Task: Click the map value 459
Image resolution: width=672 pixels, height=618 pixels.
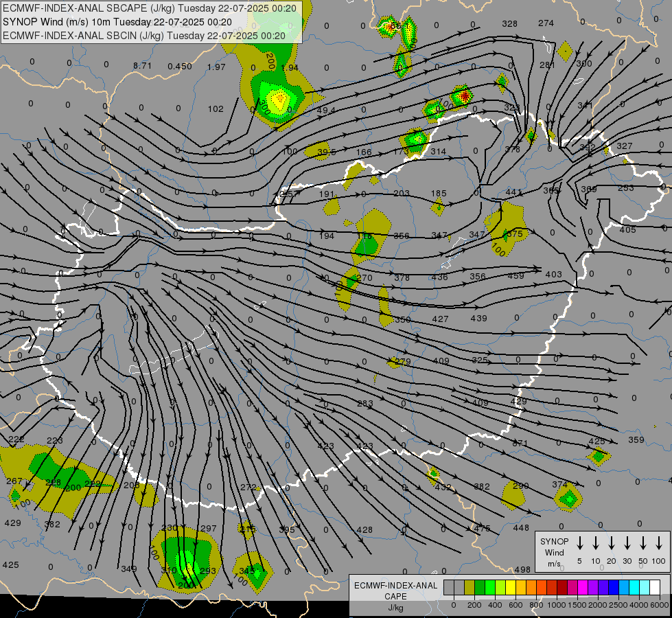Action: (x=515, y=276)
